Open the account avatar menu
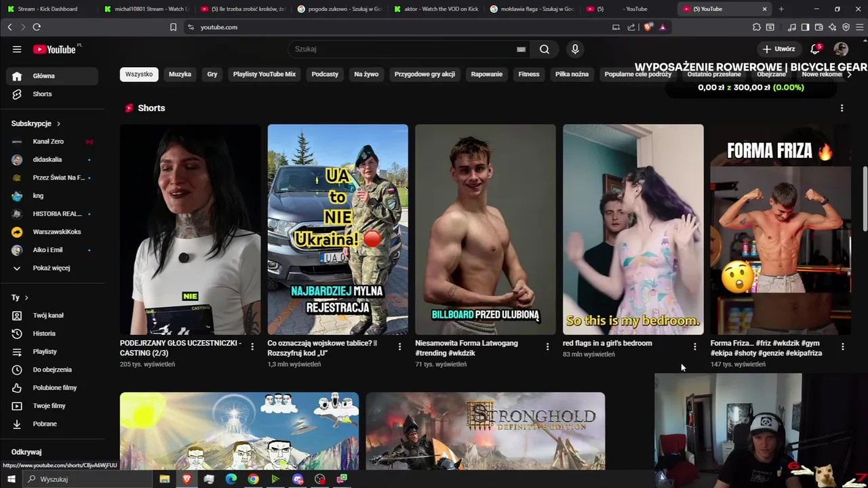The image size is (868, 488). point(841,49)
